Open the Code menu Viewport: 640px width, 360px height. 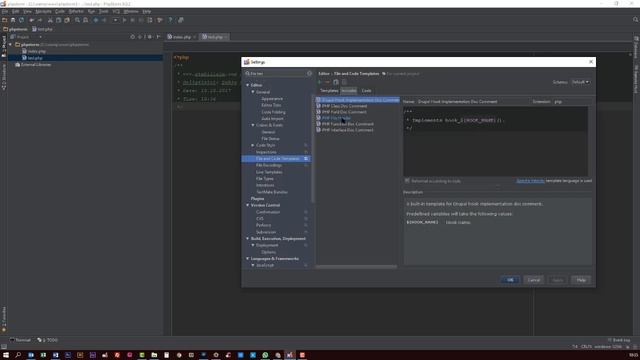(60, 11)
